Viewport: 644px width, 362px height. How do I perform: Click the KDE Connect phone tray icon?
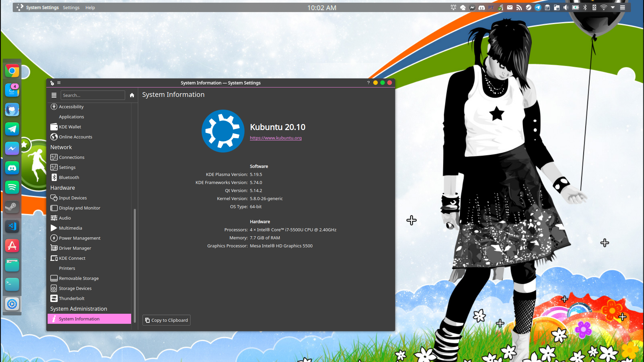(x=594, y=7)
